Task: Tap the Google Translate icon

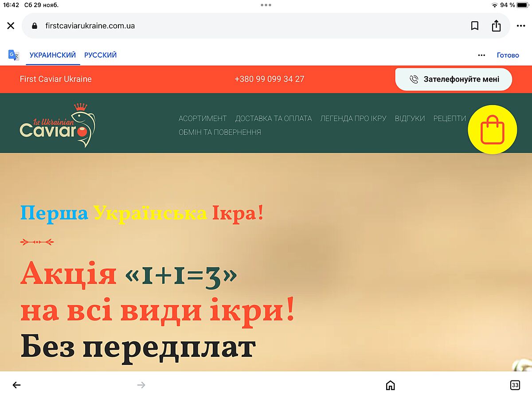Action: [x=14, y=55]
